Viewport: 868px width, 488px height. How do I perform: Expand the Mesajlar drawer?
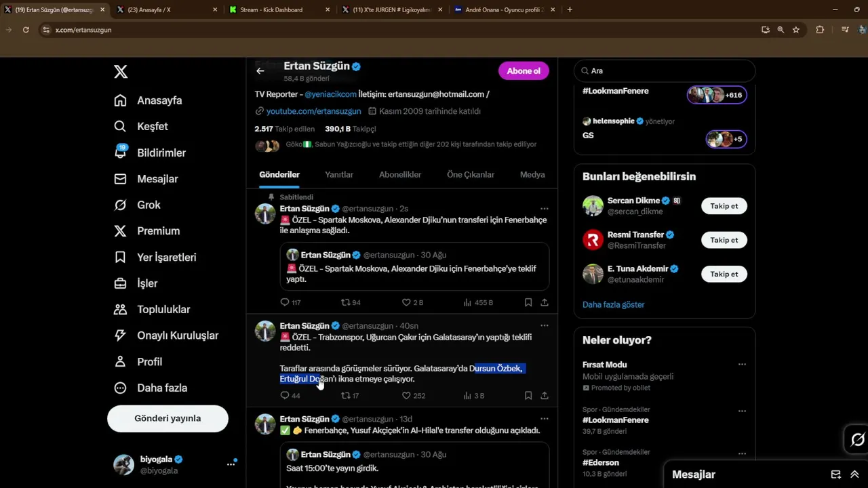pos(854,474)
